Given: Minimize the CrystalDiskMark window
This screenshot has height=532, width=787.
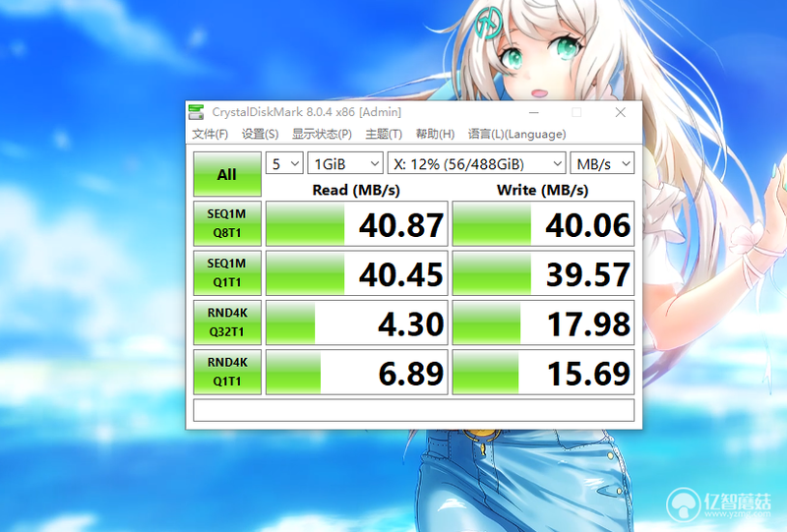Looking at the screenshot, I should [x=534, y=112].
